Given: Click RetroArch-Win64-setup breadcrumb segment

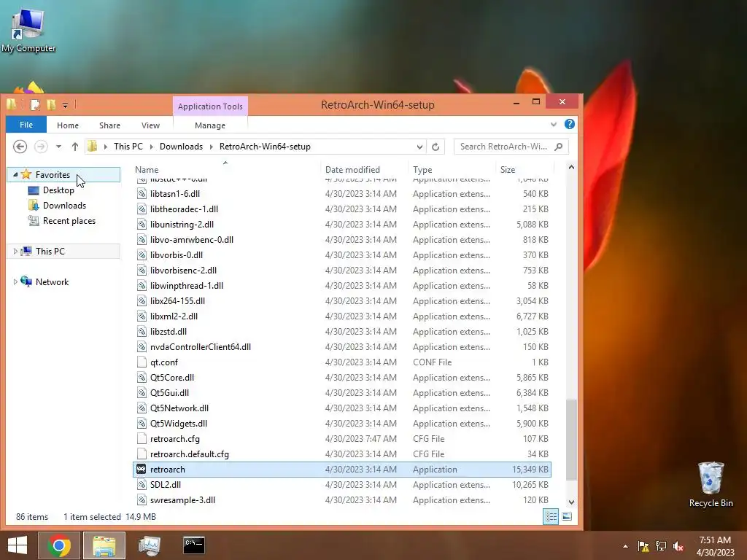Looking at the screenshot, I should 265,147.
